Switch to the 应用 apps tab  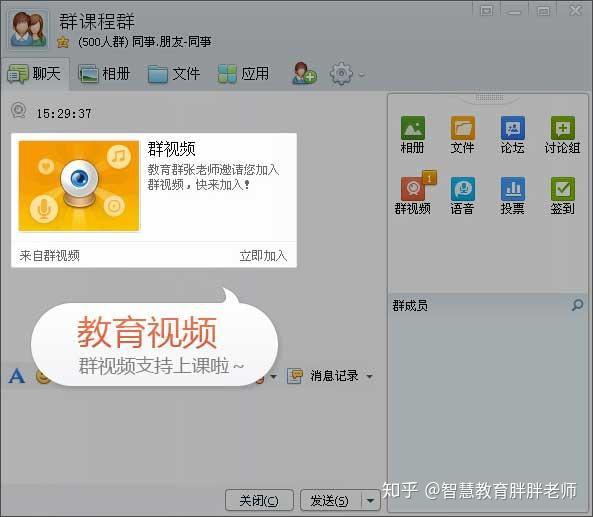tap(244, 73)
